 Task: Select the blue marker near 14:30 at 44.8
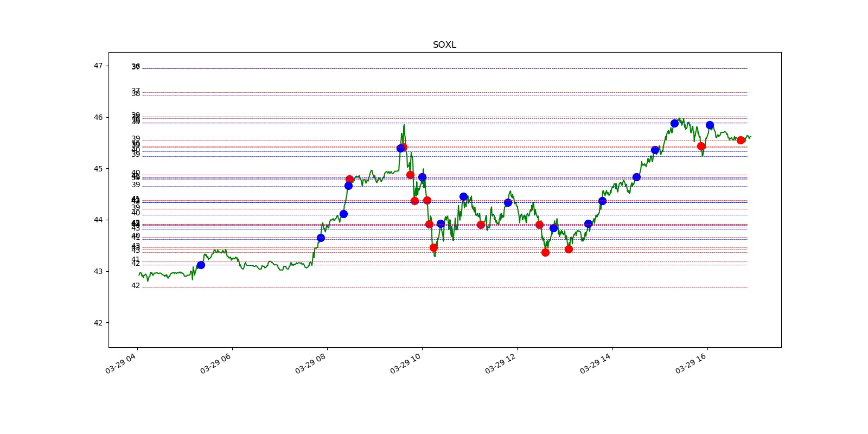tap(636, 177)
